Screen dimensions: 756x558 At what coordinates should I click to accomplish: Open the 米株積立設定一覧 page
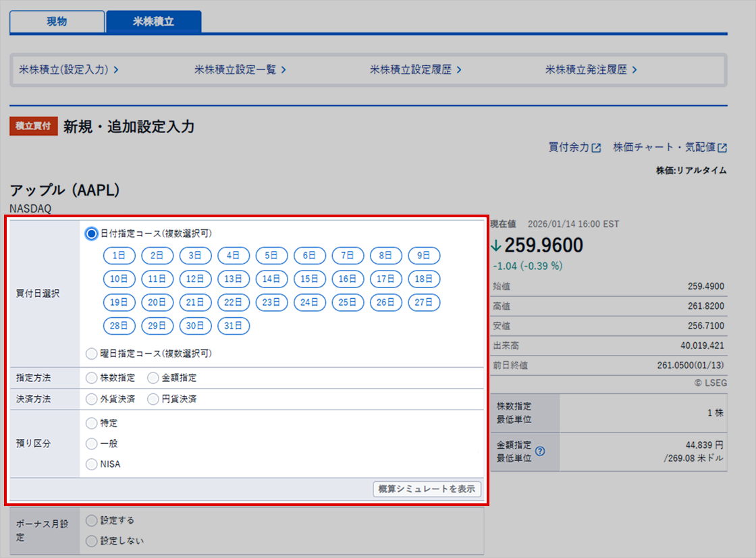point(238,69)
